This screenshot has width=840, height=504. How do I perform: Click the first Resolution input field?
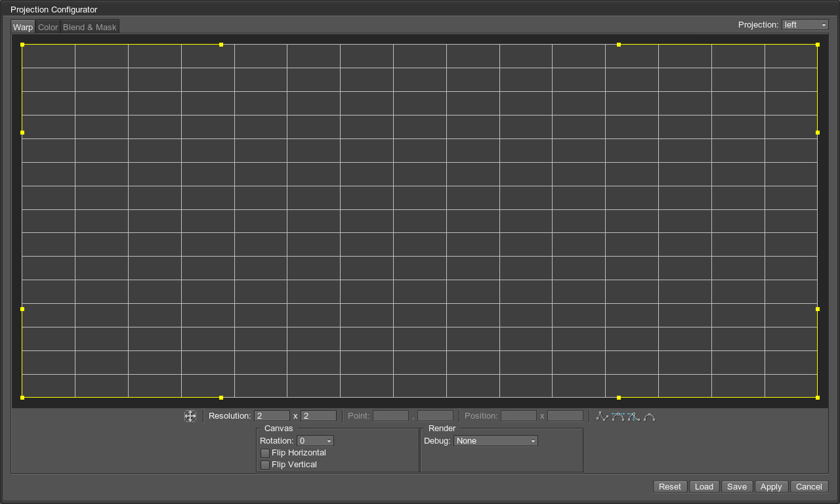click(272, 416)
